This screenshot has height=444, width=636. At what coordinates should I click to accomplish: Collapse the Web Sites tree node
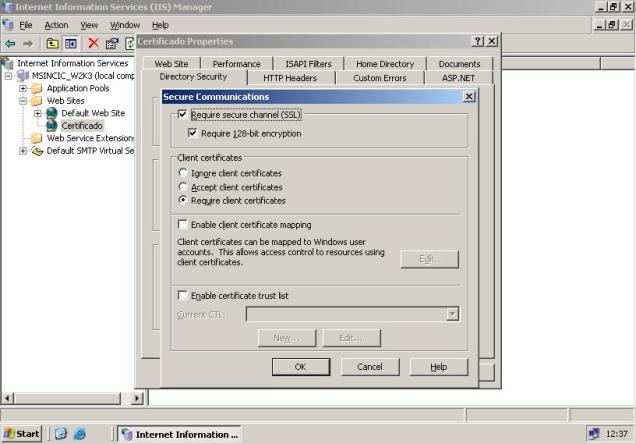point(24,101)
